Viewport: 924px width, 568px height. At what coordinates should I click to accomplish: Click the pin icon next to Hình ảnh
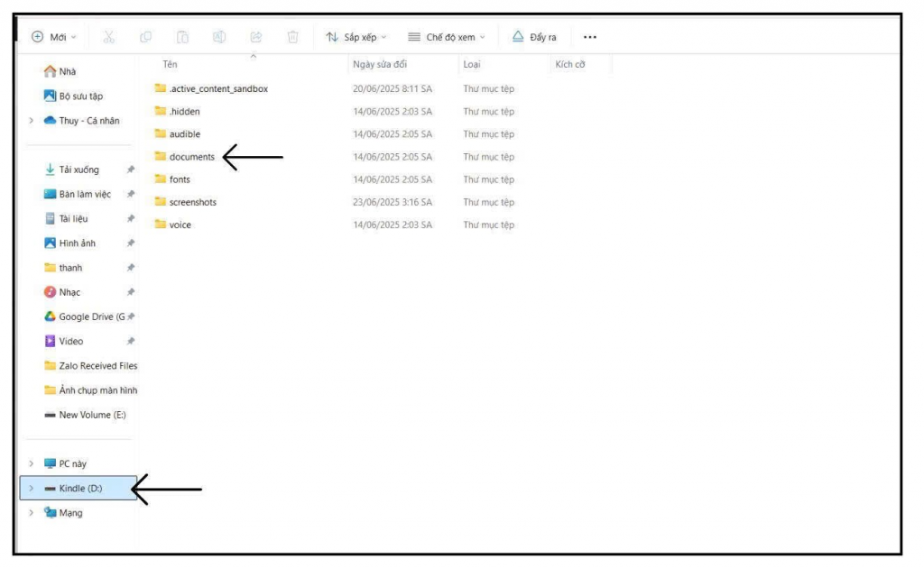click(131, 243)
